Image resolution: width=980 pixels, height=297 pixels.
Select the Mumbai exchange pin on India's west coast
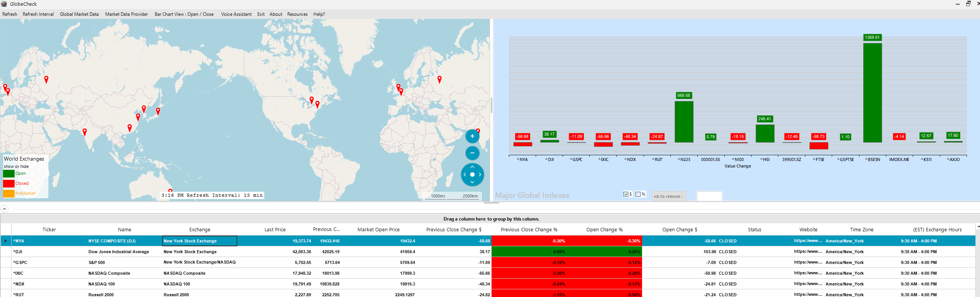(84, 132)
